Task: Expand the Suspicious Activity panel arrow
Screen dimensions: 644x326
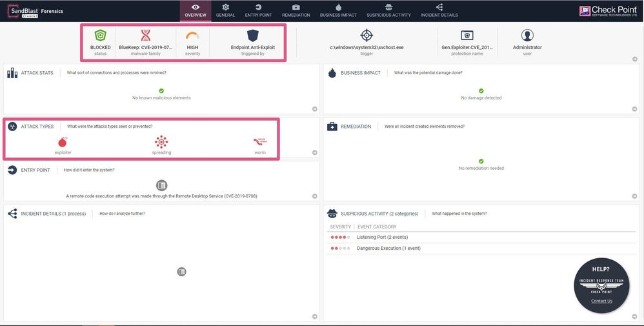Action: click(634, 316)
